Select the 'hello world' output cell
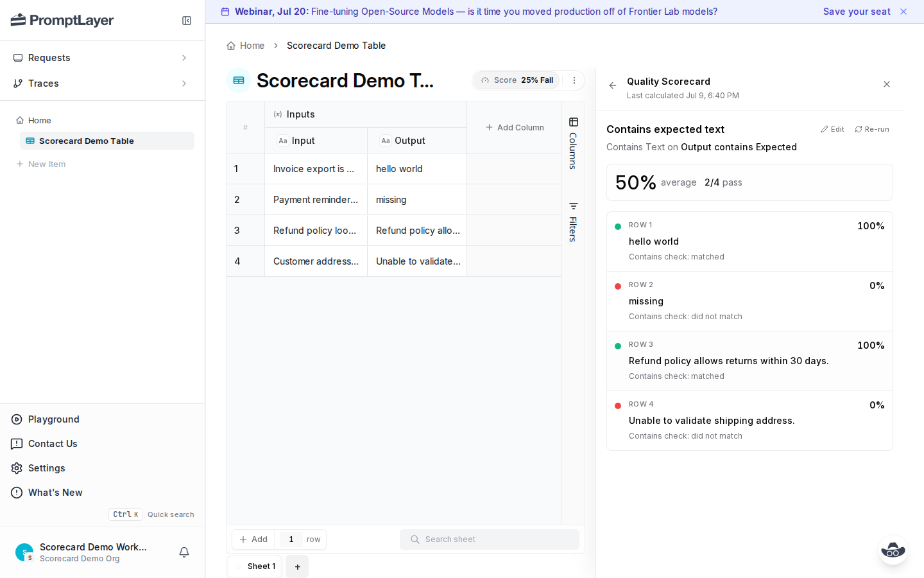 tap(417, 169)
